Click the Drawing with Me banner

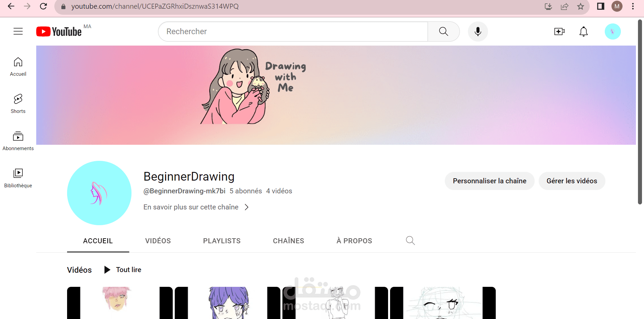tap(336, 95)
